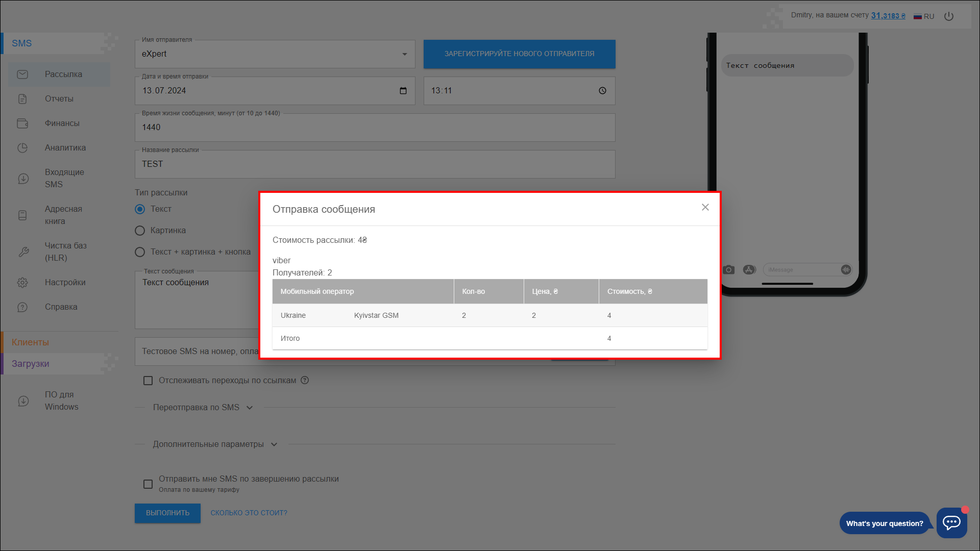Open the Загрузки section tab
The width and height of the screenshot is (980, 551).
31,364
